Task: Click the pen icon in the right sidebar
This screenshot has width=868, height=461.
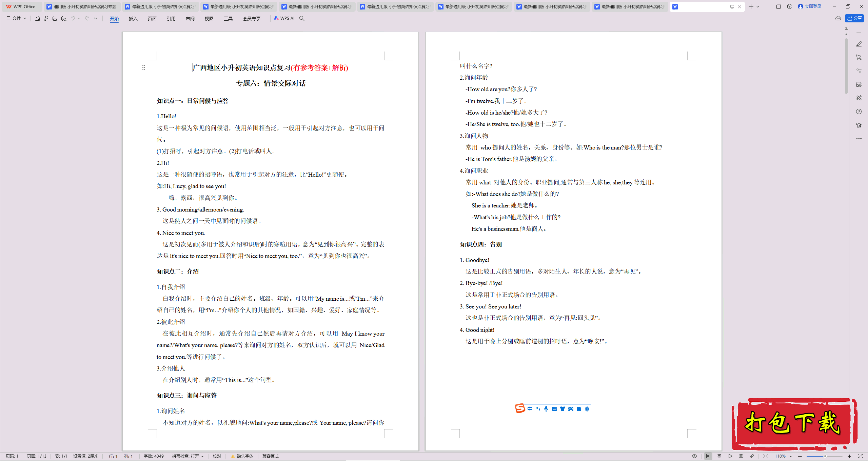Action: (x=859, y=44)
